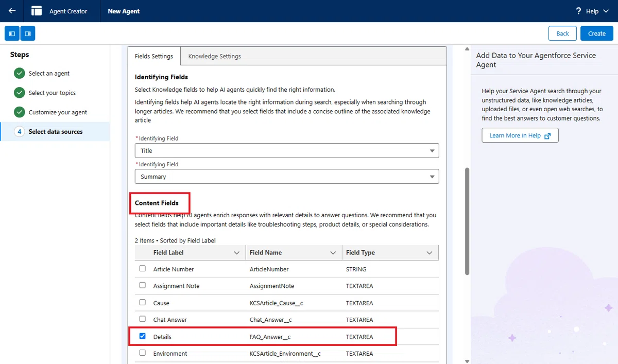
Task: Check the Environment checkbox
Action: tap(143, 353)
